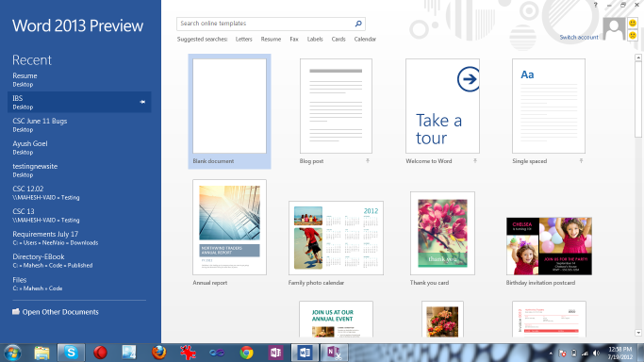Click the template list scroll-up arrow
The height and width of the screenshot is (362, 644).
coord(638,58)
